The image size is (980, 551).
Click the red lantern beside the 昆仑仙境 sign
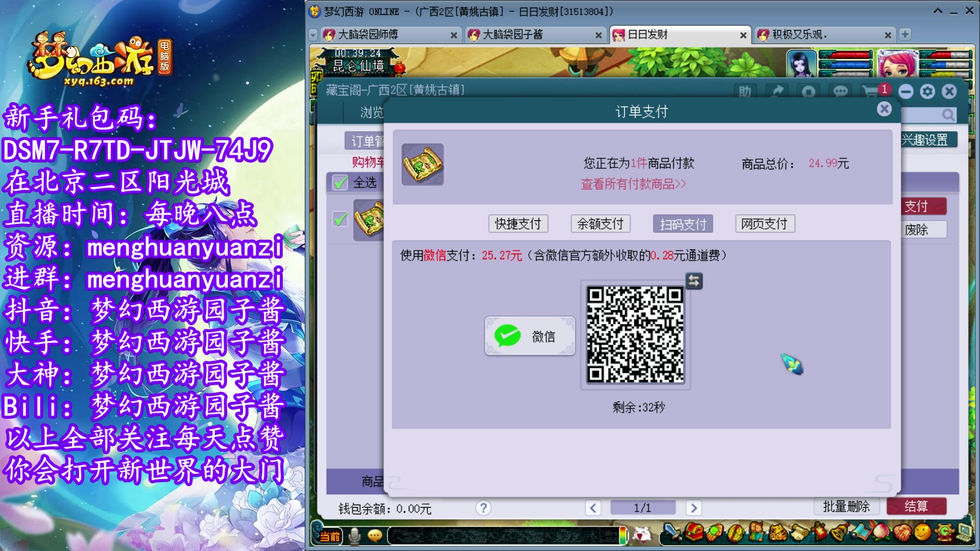(400, 68)
